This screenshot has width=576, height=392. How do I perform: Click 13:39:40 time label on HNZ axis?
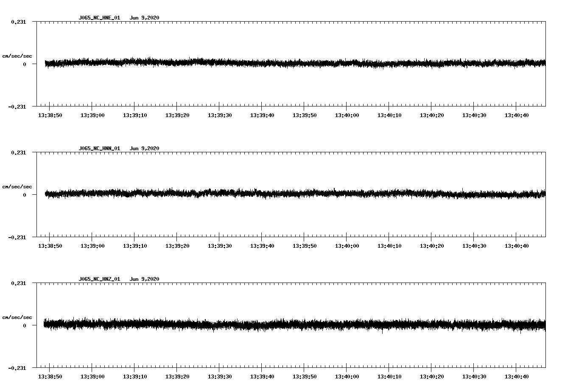point(262,377)
